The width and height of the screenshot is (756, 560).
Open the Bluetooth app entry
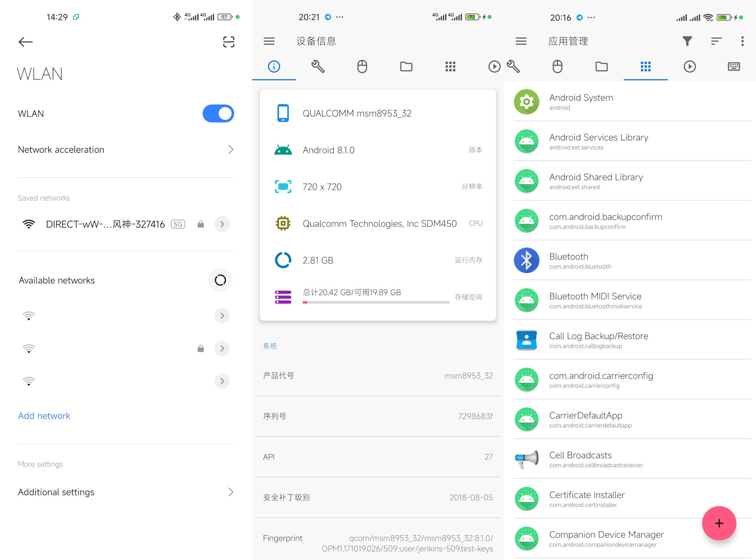coord(630,261)
